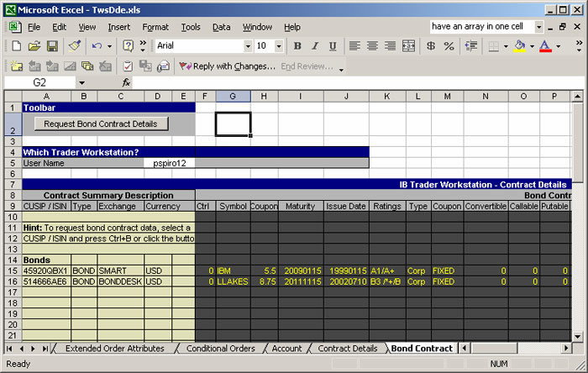Switch to Contract Details sheet tab
The width and height of the screenshot is (588, 373).
348,349
